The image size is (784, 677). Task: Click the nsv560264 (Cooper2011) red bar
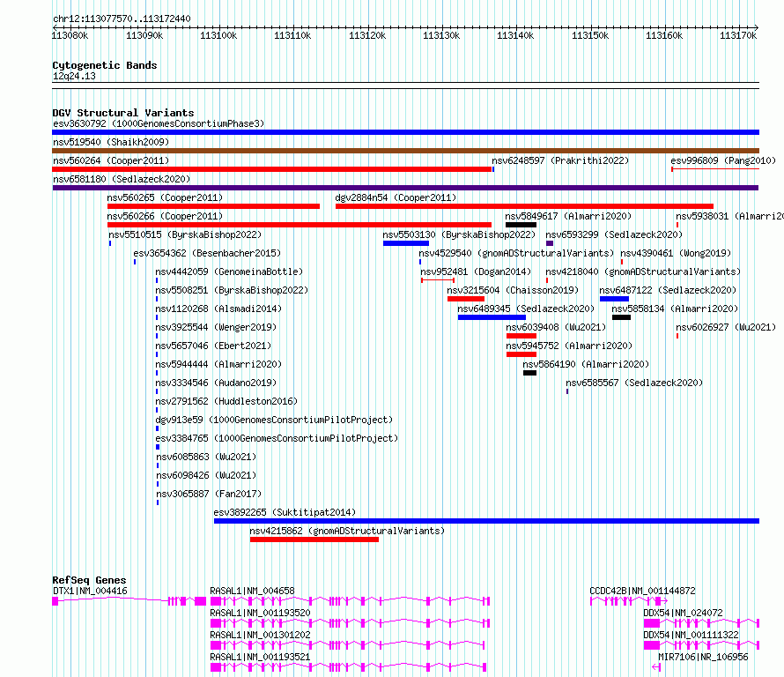pos(272,169)
